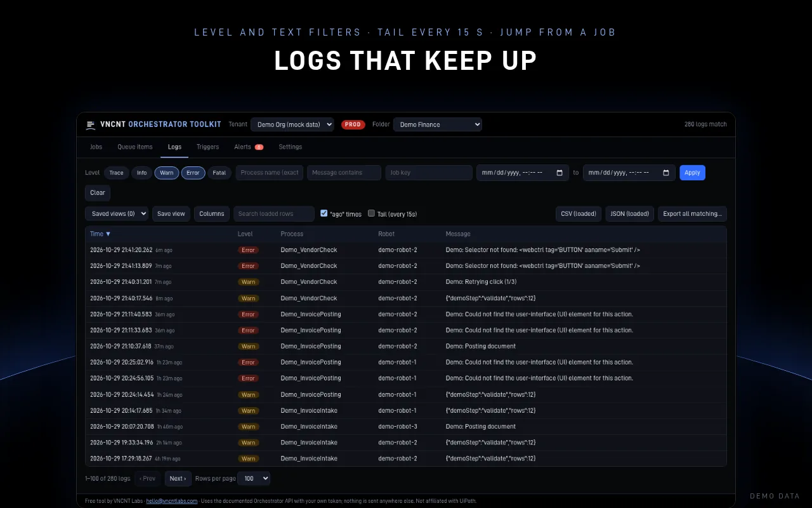Click the hello@vncntlabs.com email link
Viewport: 812px width, 508px height.
172,501
